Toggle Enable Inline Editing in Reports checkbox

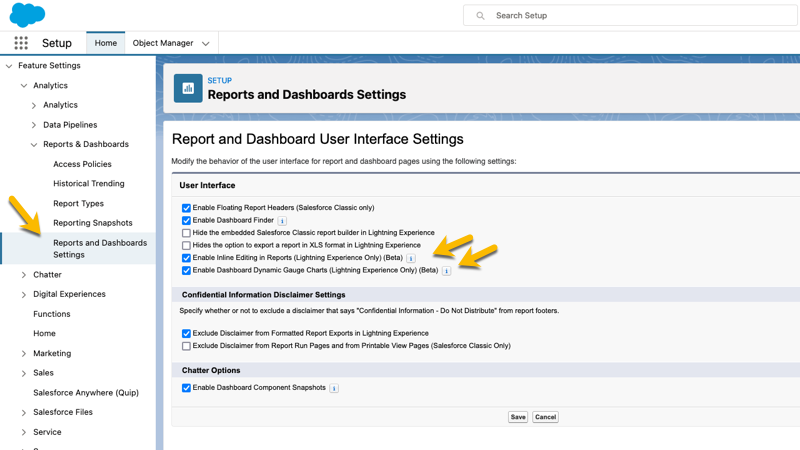tap(186, 258)
